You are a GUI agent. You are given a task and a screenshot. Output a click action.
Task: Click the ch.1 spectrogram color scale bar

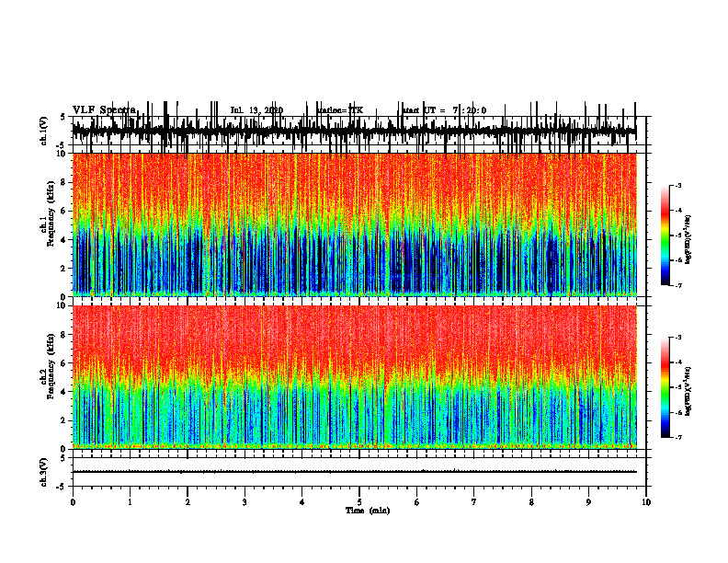(665, 236)
